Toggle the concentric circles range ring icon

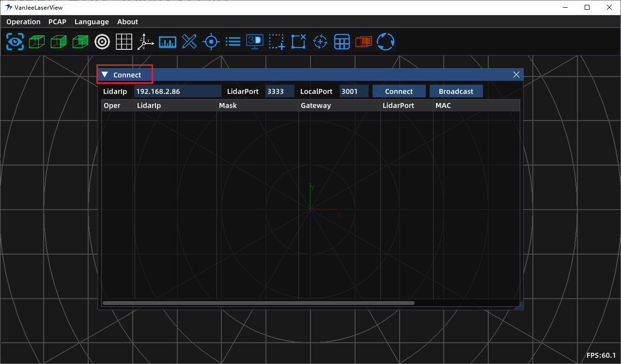pos(102,42)
